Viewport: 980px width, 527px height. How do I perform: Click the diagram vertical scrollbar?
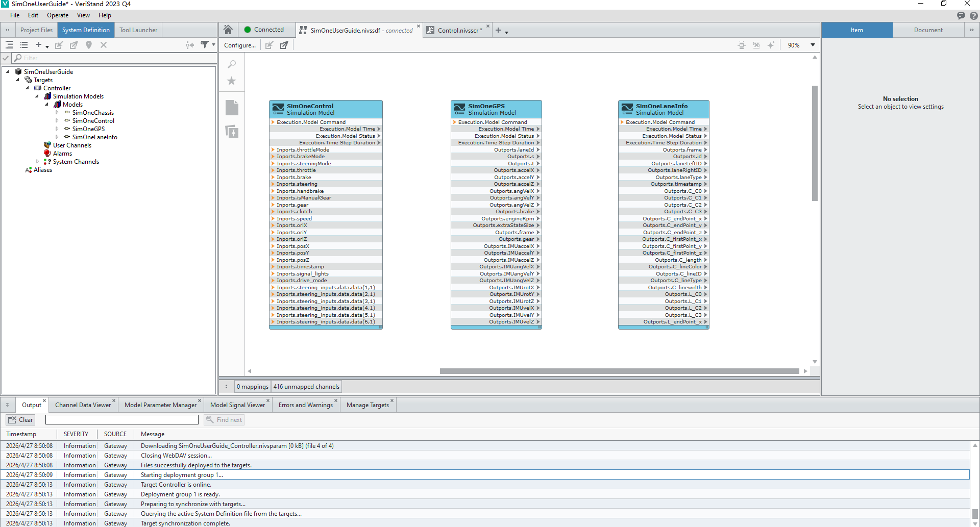[815, 143]
